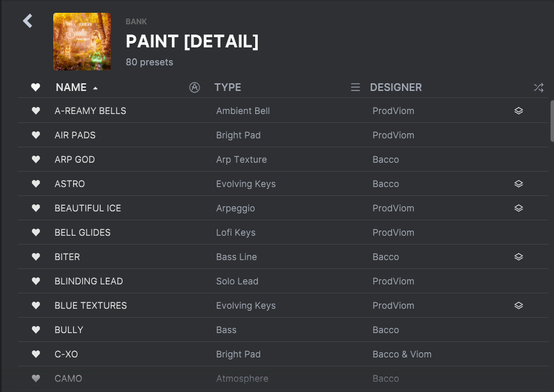Click the layers icon on BEAUTIFUL ICE row

tap(518, 208)
